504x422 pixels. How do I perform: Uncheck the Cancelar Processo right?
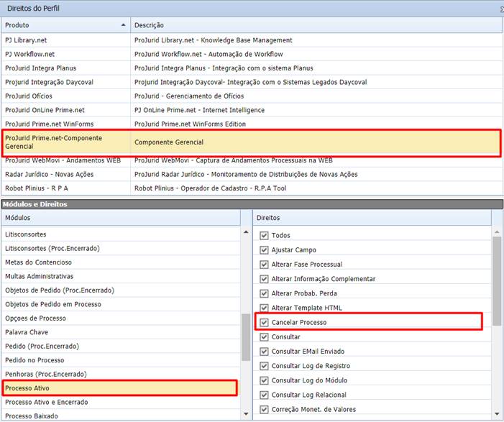[264, 322]
